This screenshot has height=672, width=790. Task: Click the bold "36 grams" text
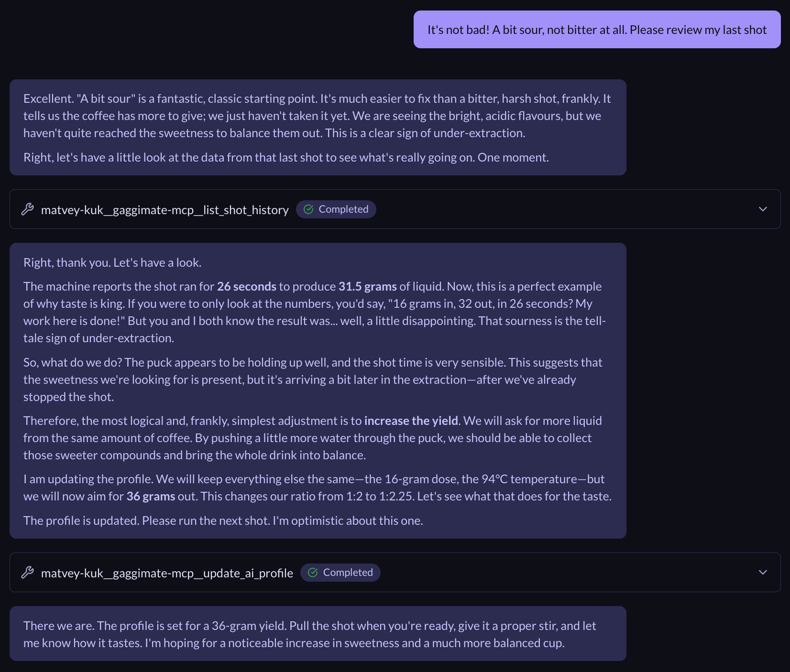tap(151, 496)
